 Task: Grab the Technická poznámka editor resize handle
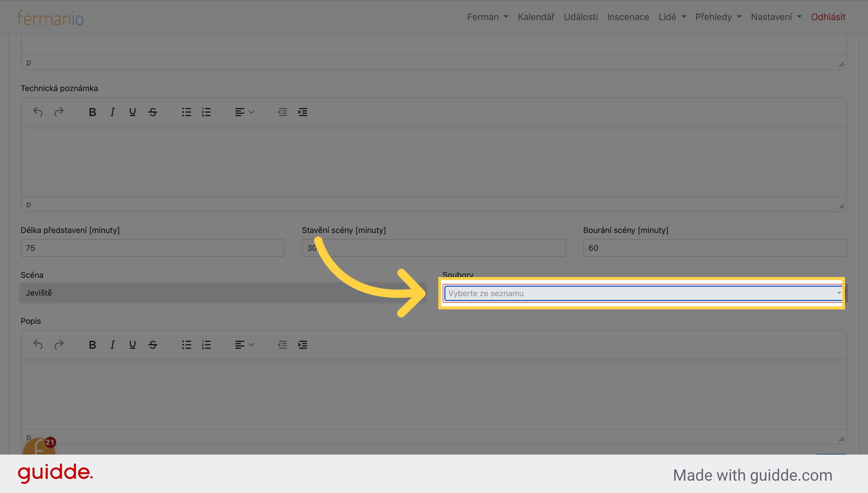point(841,206)
